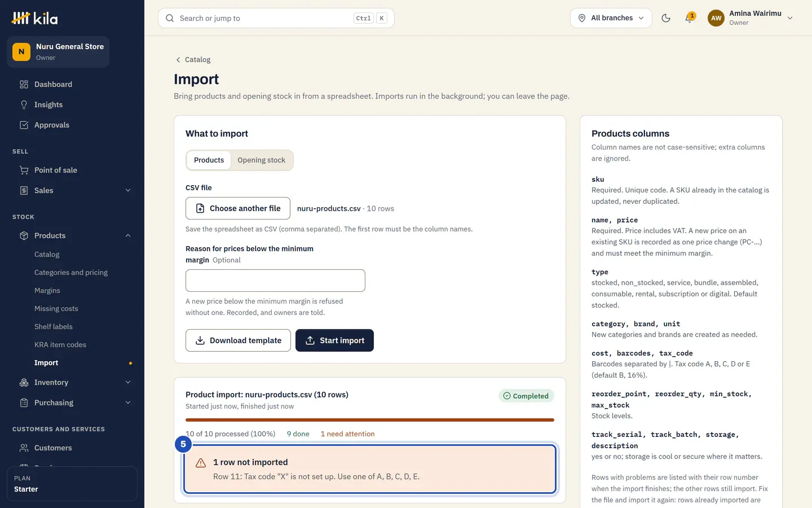
Task: Click the import progress bar
Action: [x=370, y=420]
